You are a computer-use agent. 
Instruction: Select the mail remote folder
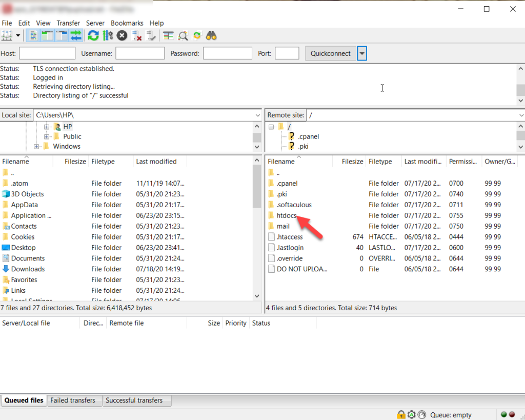(283, 226)
